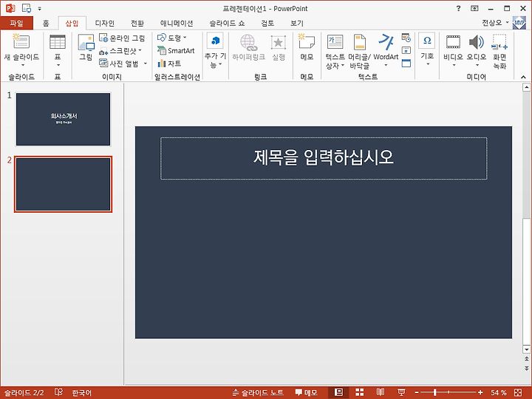The width and height of the screenshot is (532, 399).
Task: Open the 파일 File tab
Action: 16,23
